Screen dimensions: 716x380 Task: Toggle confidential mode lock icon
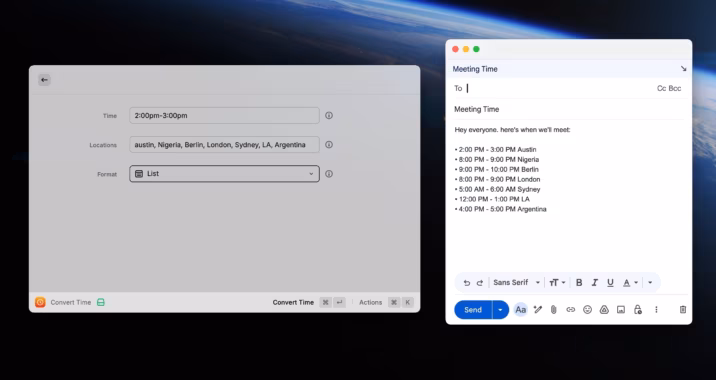(x=638, y=310)
